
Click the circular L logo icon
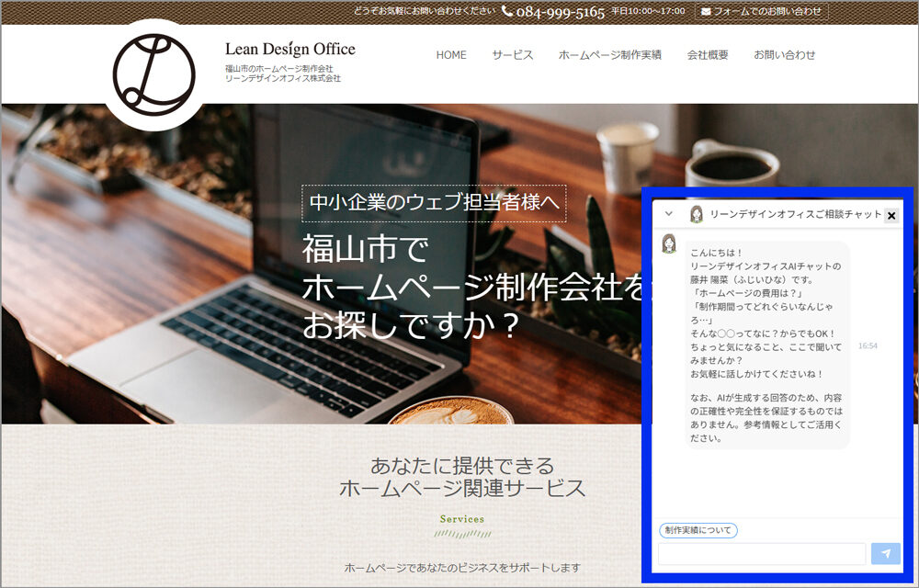click(x=153, y=75)
